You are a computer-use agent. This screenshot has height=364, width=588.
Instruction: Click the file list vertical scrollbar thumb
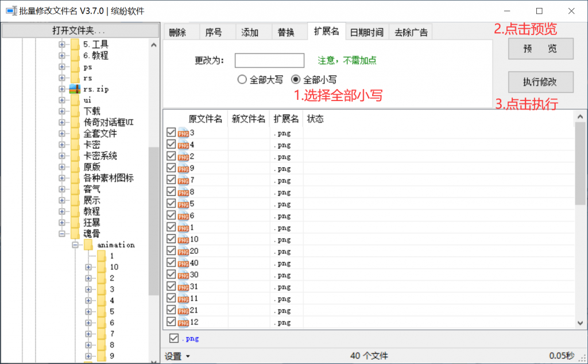coord(580,164)
